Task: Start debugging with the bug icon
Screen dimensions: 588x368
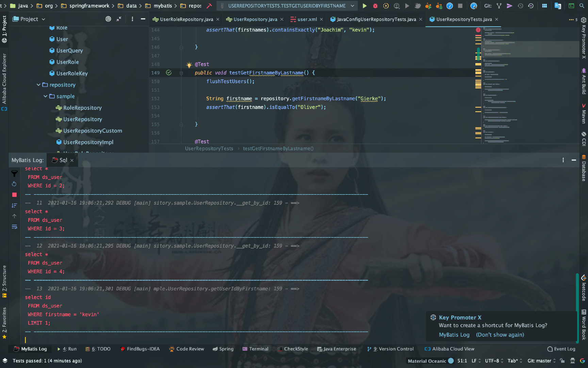Action: [375, 6]
